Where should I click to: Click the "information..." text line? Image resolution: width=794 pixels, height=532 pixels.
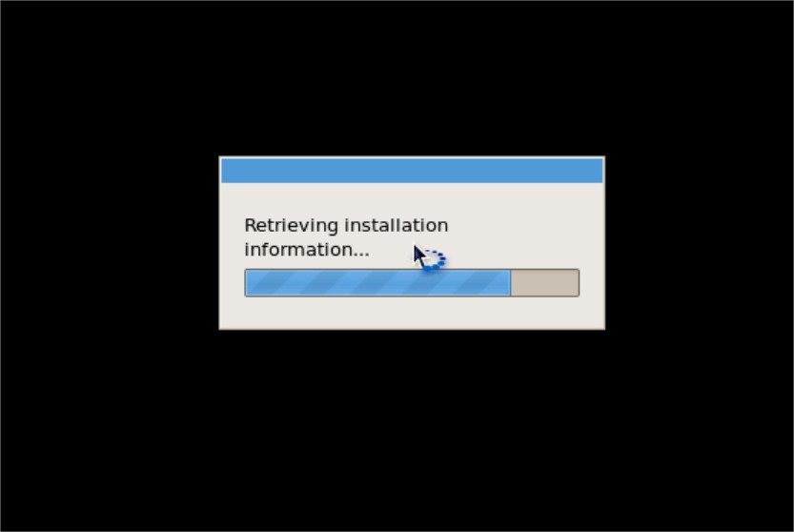tap(306, 249)
